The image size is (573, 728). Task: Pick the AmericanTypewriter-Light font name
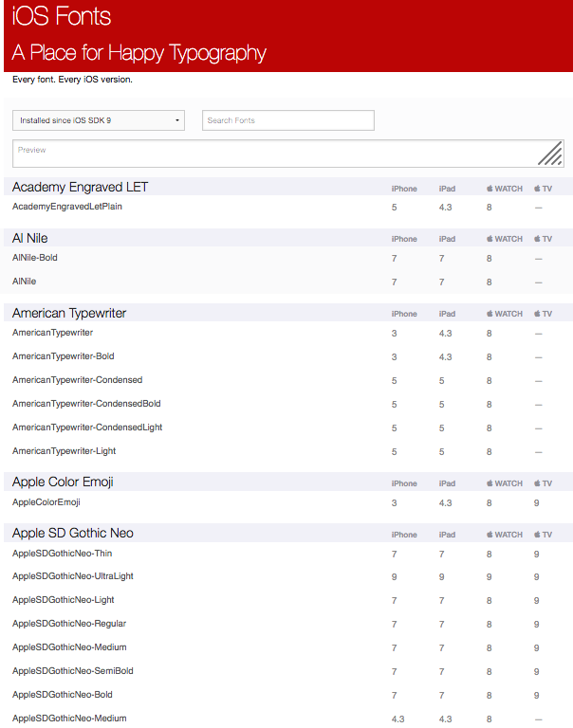65,451
